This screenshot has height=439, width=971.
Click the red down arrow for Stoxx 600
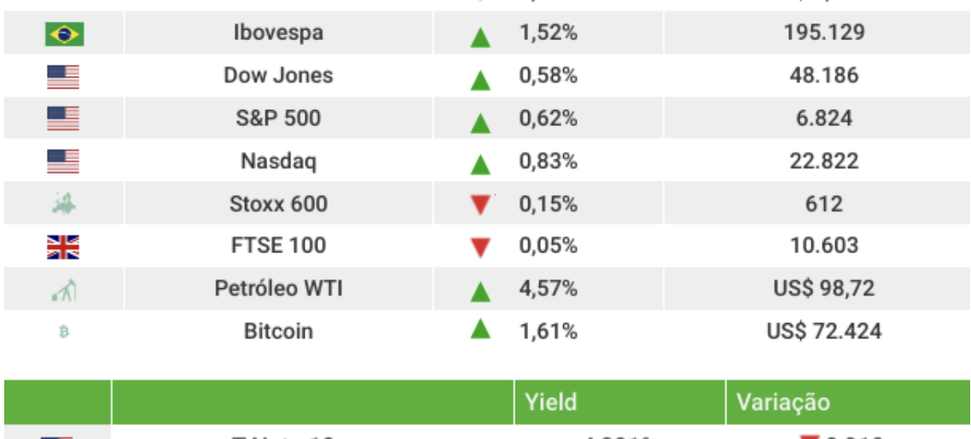(480, 205)
